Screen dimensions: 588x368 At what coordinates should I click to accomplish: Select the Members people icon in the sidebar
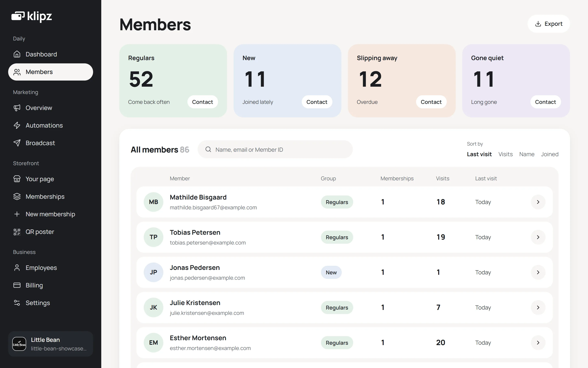(17, 72)
